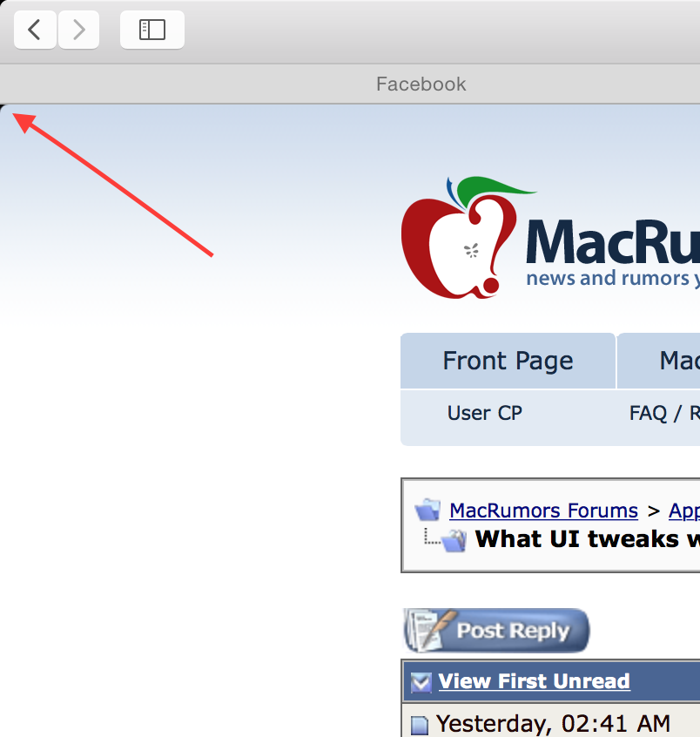Click the App breadcrumb link
This screenshot has width=700, height=737.
[x=684, y=511]
